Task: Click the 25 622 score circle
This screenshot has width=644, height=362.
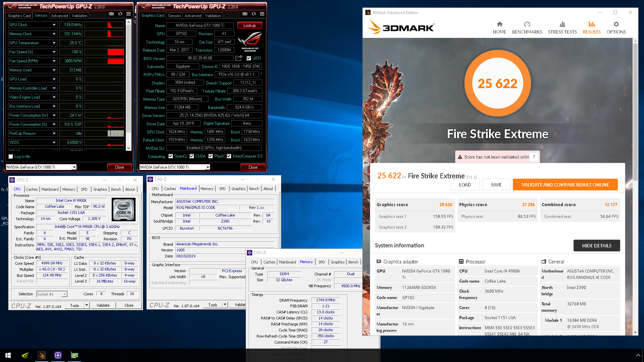Action: [x=497, y=83]
